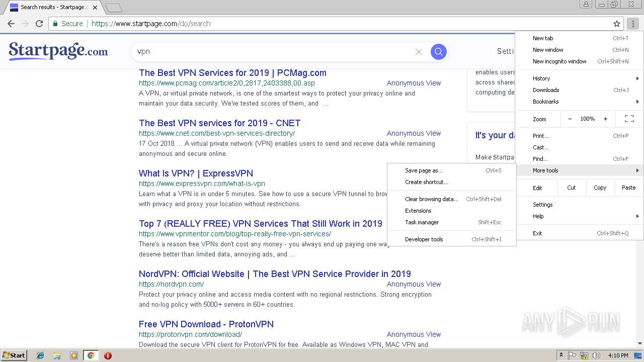644x362 pixels.
Task: Click Copy in the Edit row
Action: 600,188
